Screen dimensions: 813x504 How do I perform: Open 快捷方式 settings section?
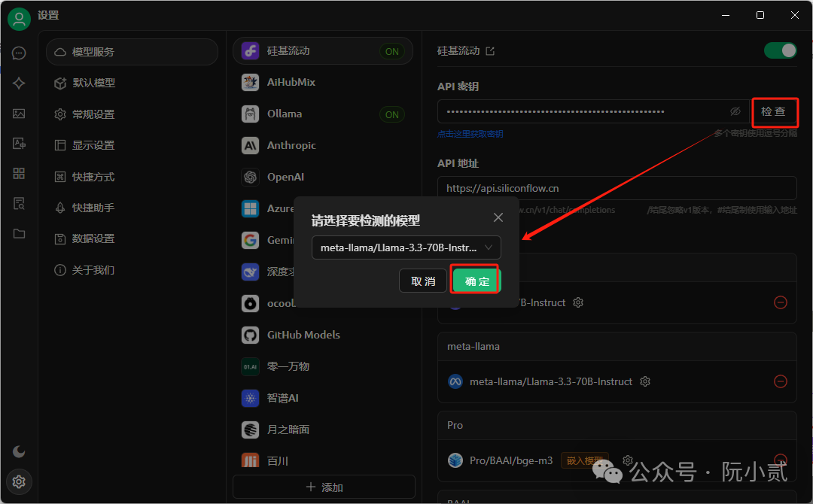click(132, 177)
